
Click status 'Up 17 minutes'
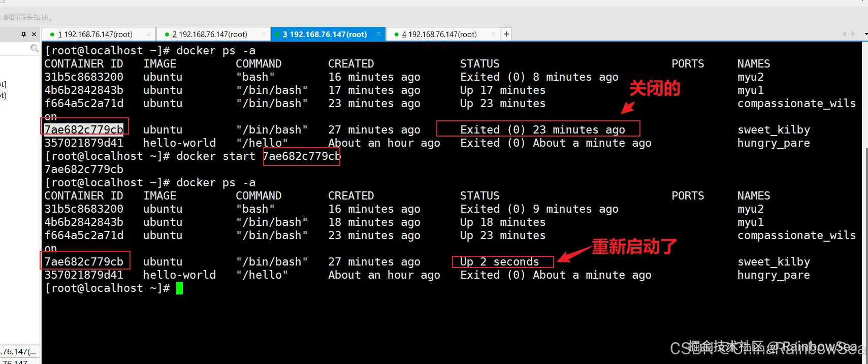[x=503, y=90]
